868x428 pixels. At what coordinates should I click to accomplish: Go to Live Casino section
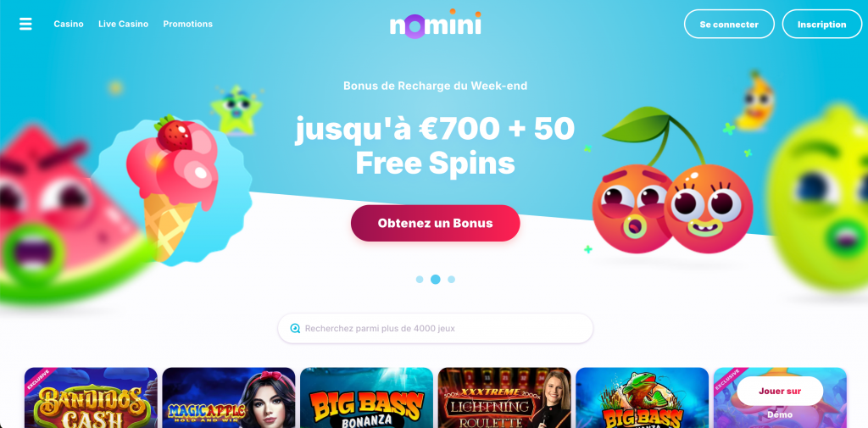pyautogui.click(x=124, y=24)
